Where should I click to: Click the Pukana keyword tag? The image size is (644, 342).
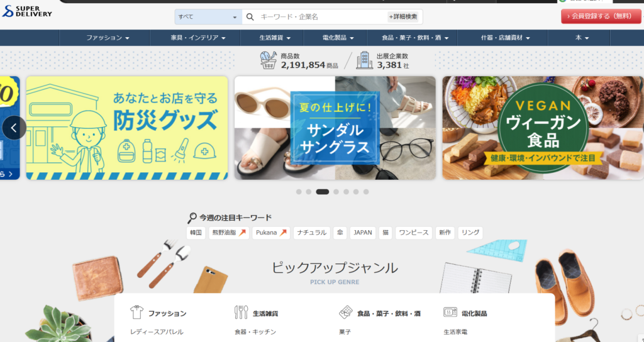point(271,233)
